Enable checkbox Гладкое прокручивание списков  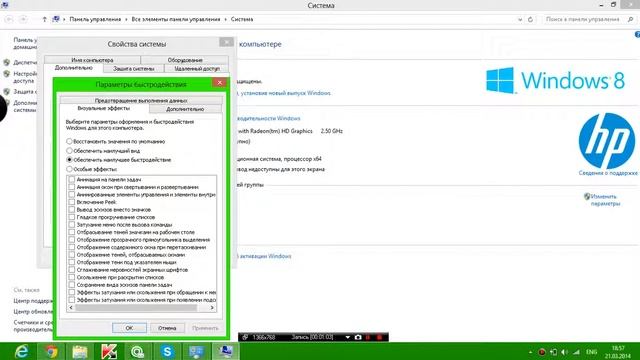point(72,217)
